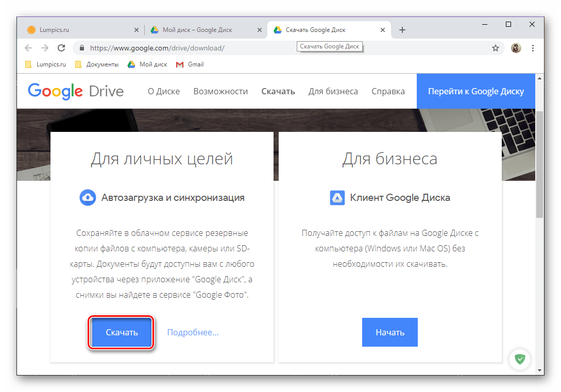Close the Lumpics.ru tab
The image size is (561, 392).
pyautogui.click(x=137, y=30)
